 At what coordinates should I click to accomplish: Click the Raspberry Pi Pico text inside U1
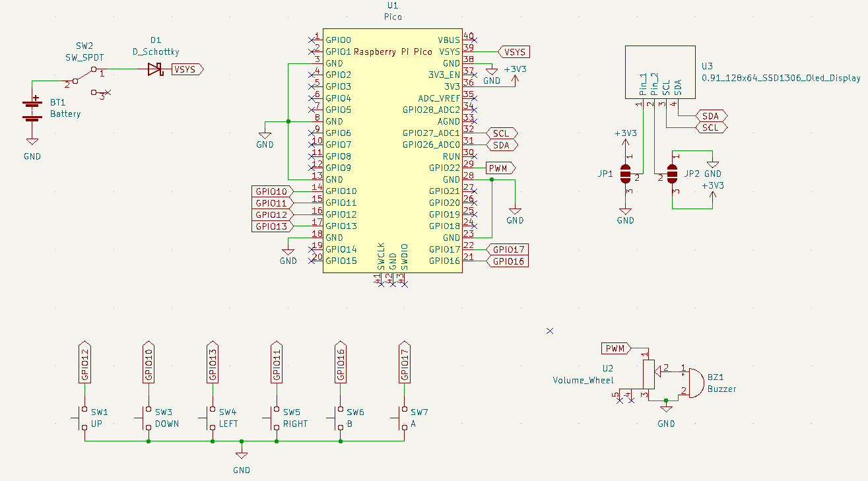point(393,51)
